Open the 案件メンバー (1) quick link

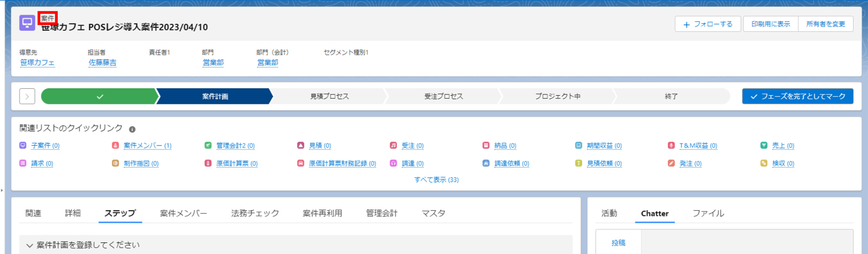pos(148,145)
